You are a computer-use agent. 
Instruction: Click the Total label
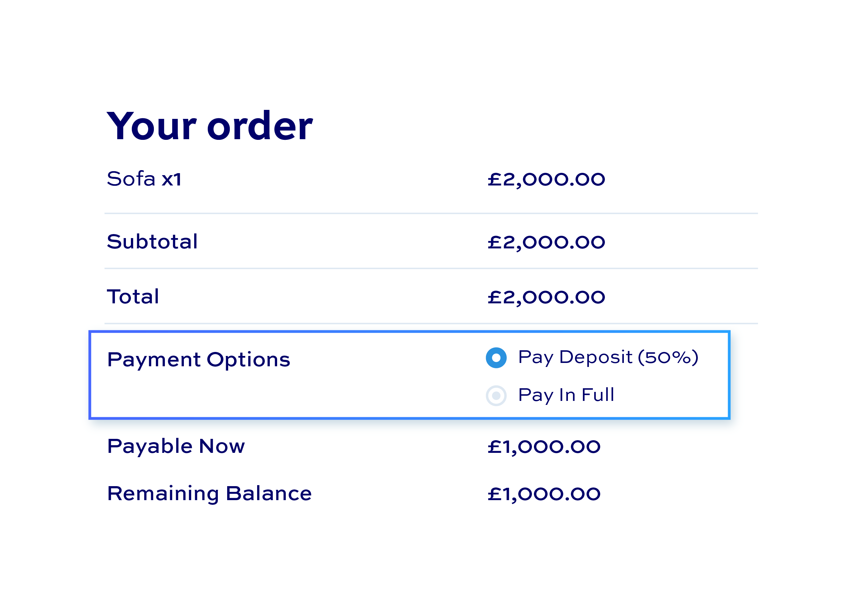coord(133,297)
